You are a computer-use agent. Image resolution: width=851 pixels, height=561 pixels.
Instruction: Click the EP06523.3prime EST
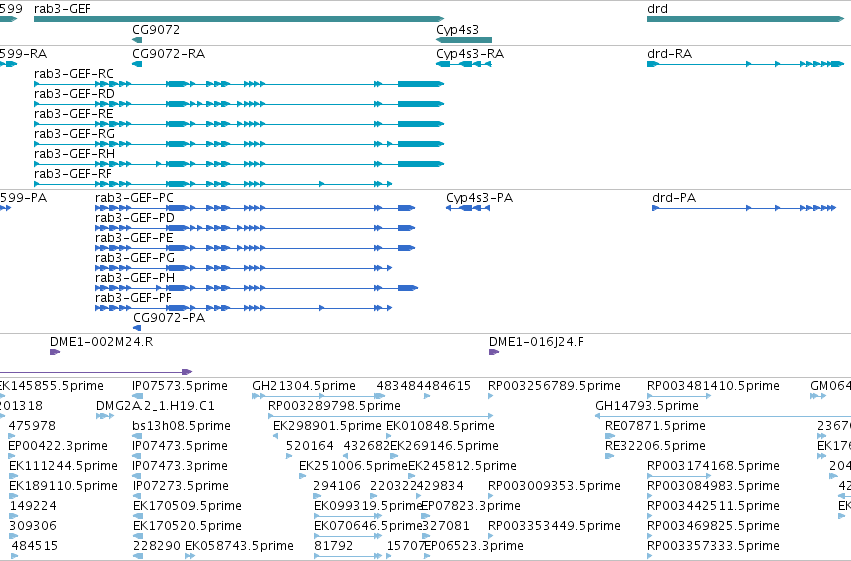(474, 546)
